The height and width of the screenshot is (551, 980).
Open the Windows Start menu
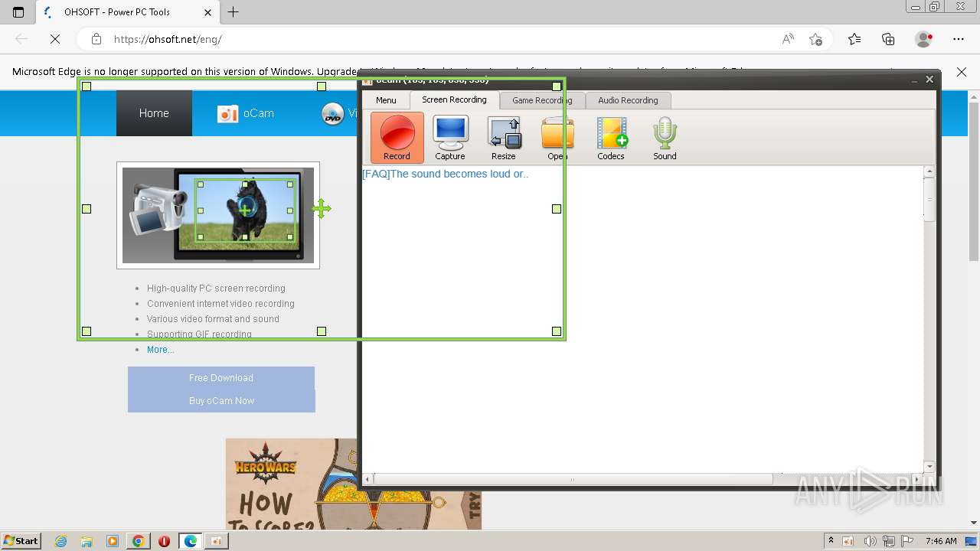(21, 541)
